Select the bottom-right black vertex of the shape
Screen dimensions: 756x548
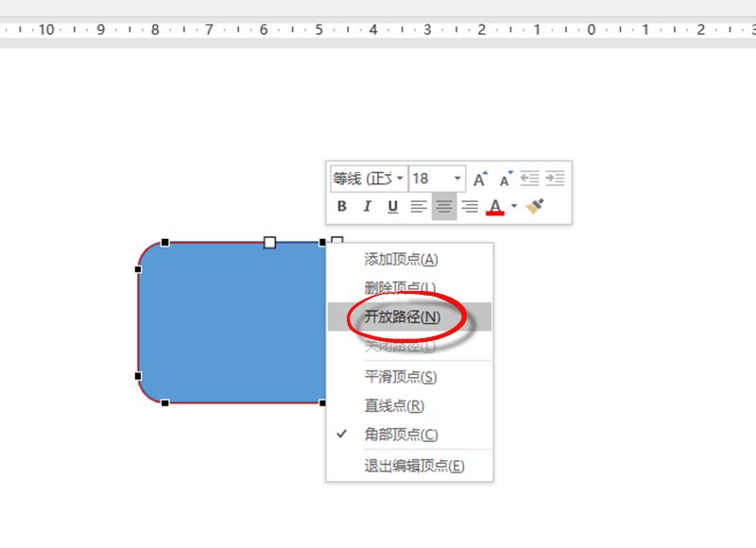coord(322,402)
